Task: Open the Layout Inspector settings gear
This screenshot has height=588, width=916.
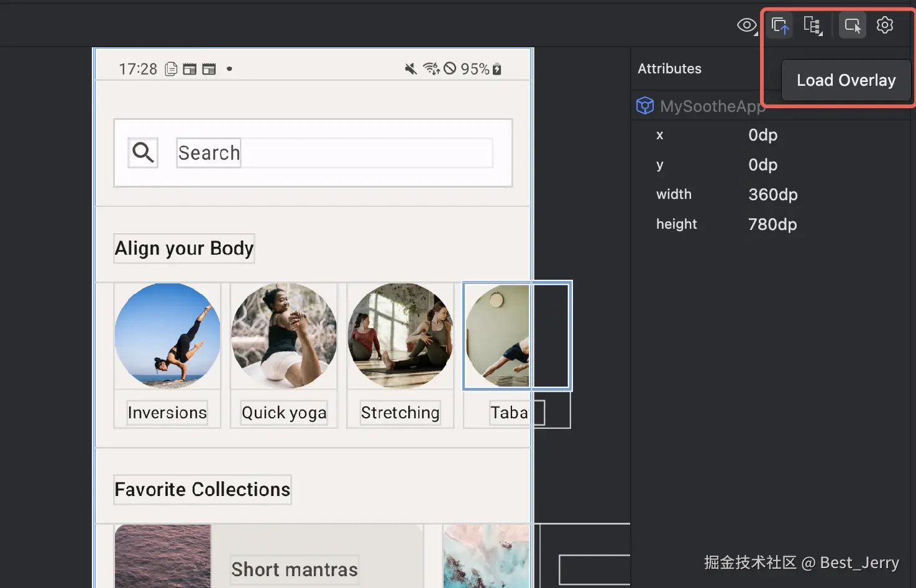Action: coord(885,25)
